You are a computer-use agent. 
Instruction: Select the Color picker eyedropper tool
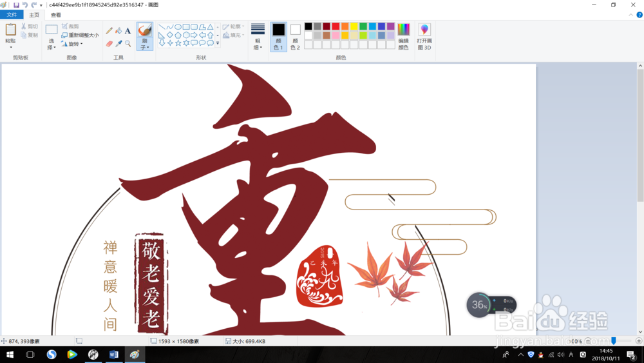tap(118, 44)
